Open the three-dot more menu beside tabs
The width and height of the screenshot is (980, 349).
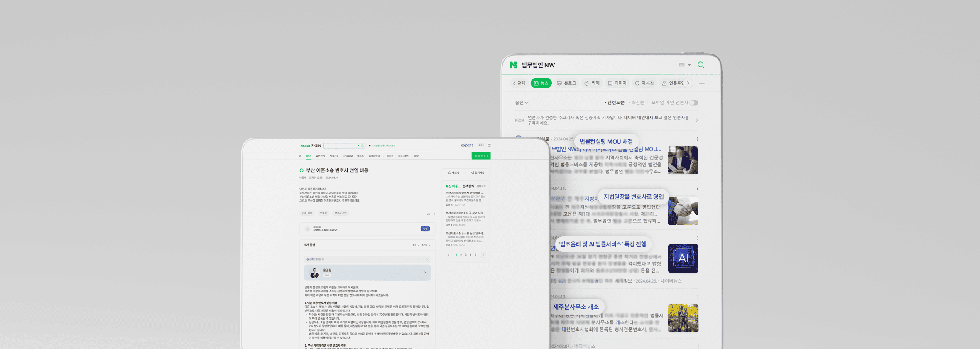[x=702, y=83]
